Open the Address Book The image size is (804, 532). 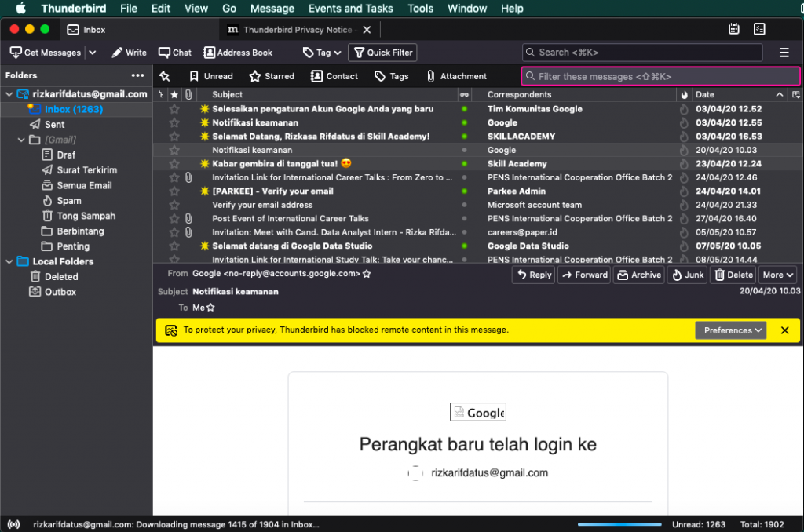tap(238, 53)
